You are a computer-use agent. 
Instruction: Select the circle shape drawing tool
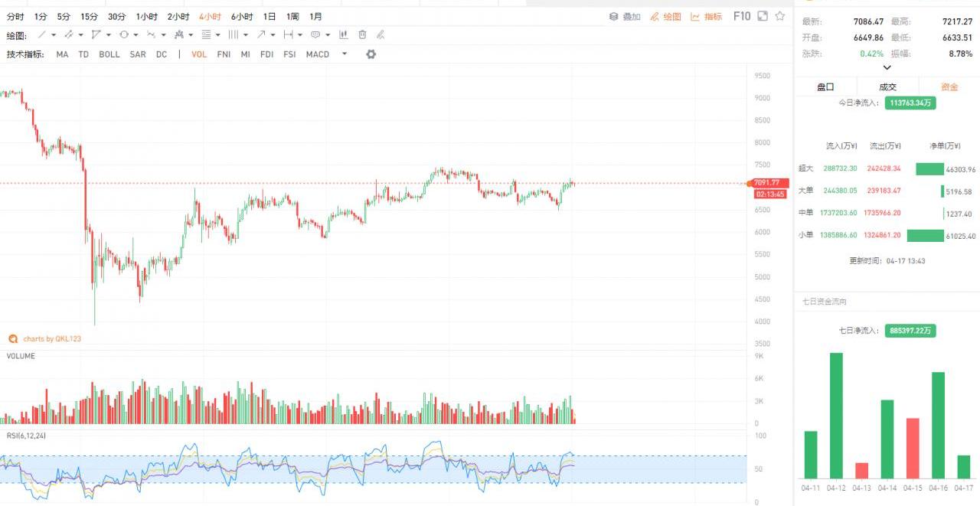click(124, 34)
